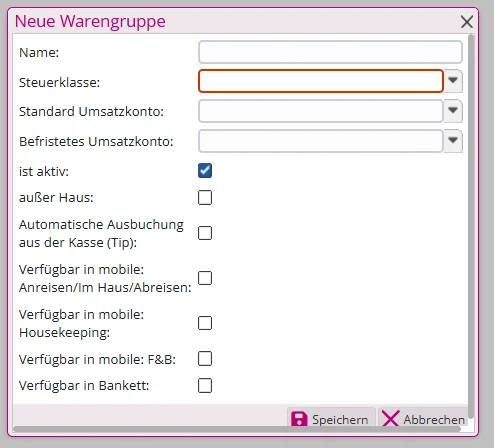Open the Befristetes Umsatzkonto dropdown arrow

[x=453, y=141]
